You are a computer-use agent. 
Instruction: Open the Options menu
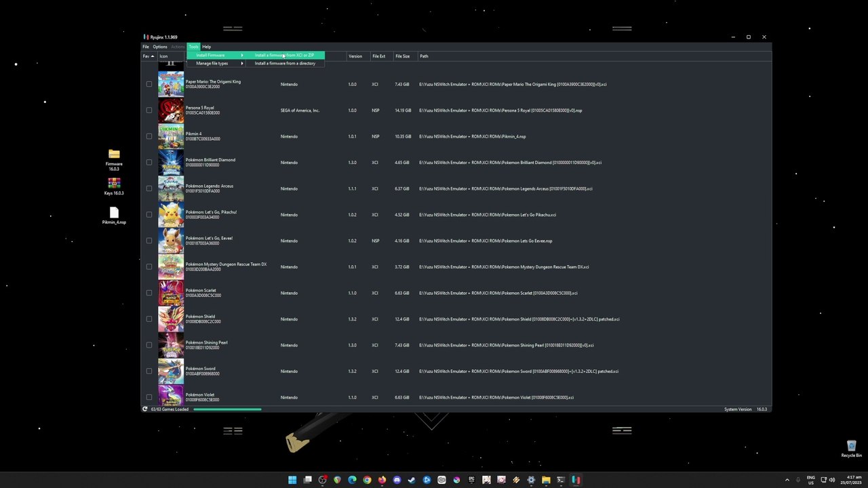160,47
